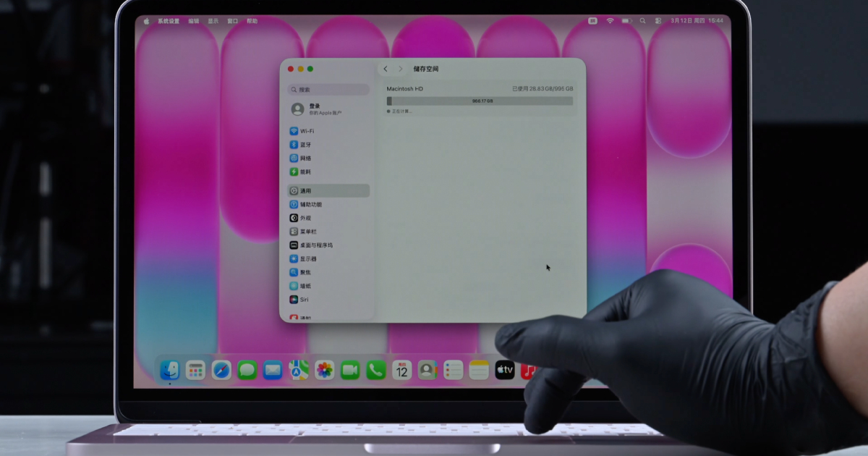Click 登录 Apple account sign-in entry
The height and width of the screenshot is (456, 868).
coord(325,109)
